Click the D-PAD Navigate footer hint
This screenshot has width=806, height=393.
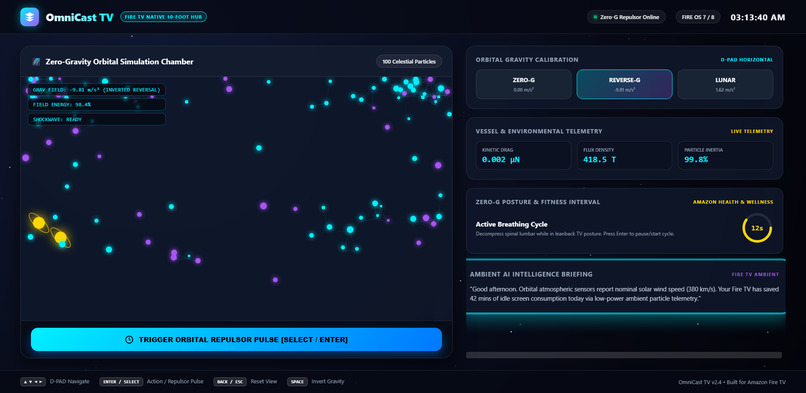(69, 382)
